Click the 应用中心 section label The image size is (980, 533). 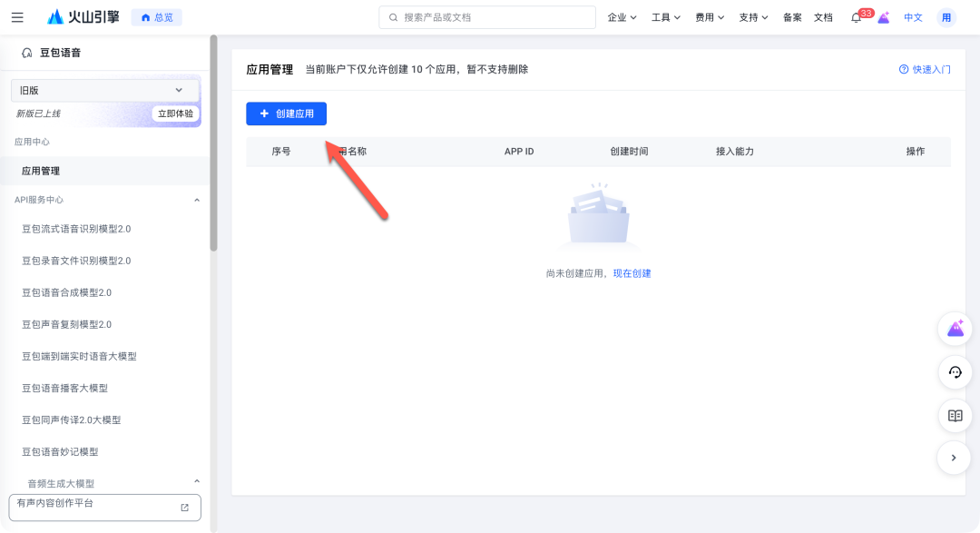coord(32,142)
